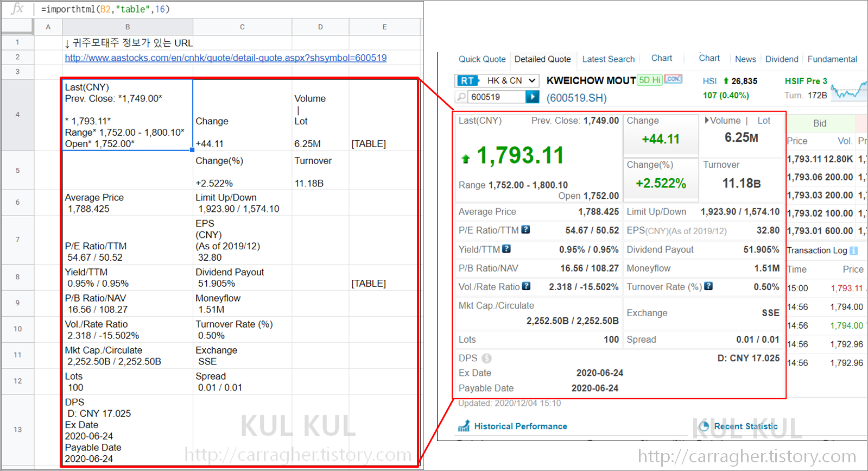
Task: Open the HK & CN market dropdown
Action: (510, 80)
